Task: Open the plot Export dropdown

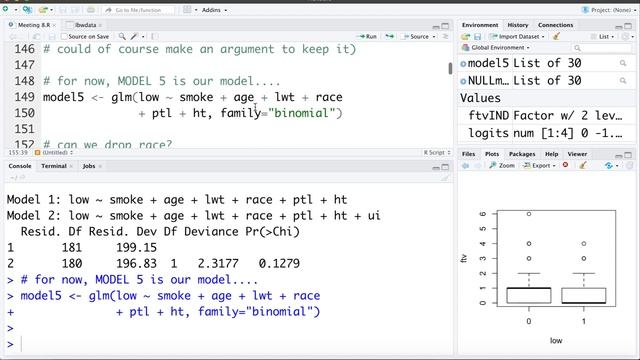Action: (540, 166)
